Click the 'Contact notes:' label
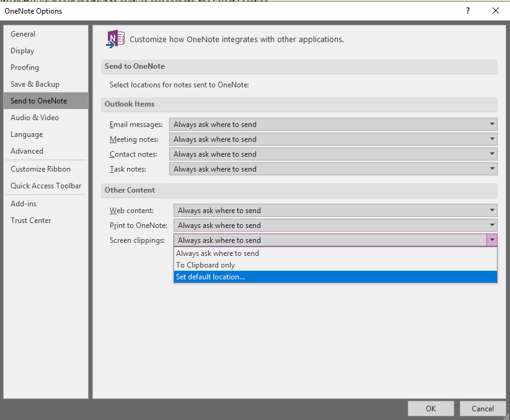Image resolution: width=510 pixels, height=420 pixels. tap(133, 154)
